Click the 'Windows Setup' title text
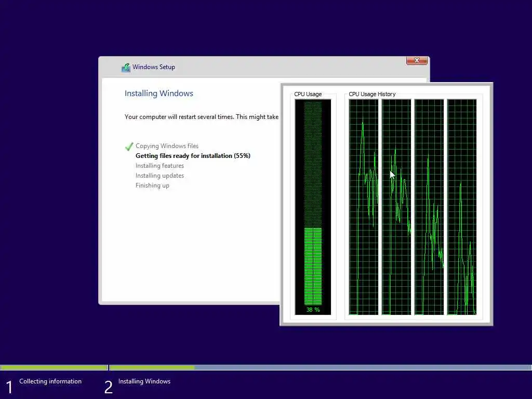This screenshot has width=532, height=399. pyautogui.click(x=154, y=67)
